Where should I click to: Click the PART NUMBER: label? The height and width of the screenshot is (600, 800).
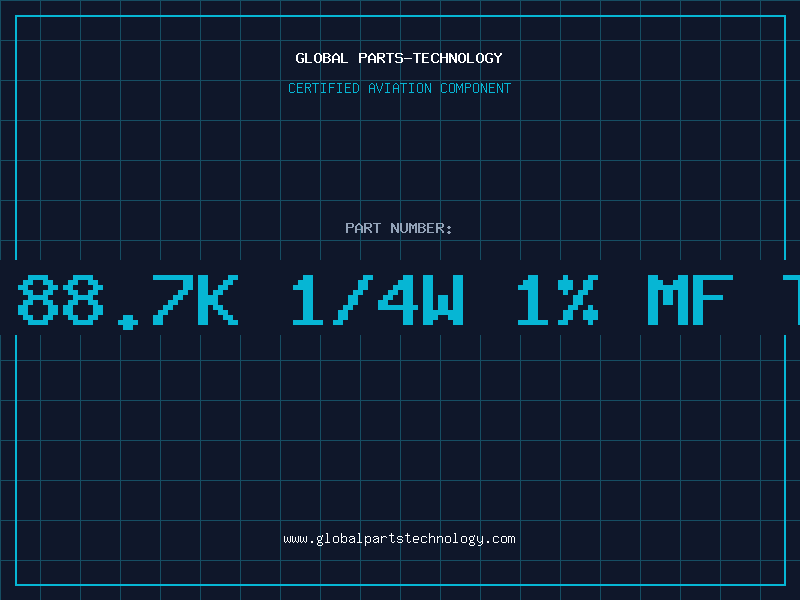point(399,228)
